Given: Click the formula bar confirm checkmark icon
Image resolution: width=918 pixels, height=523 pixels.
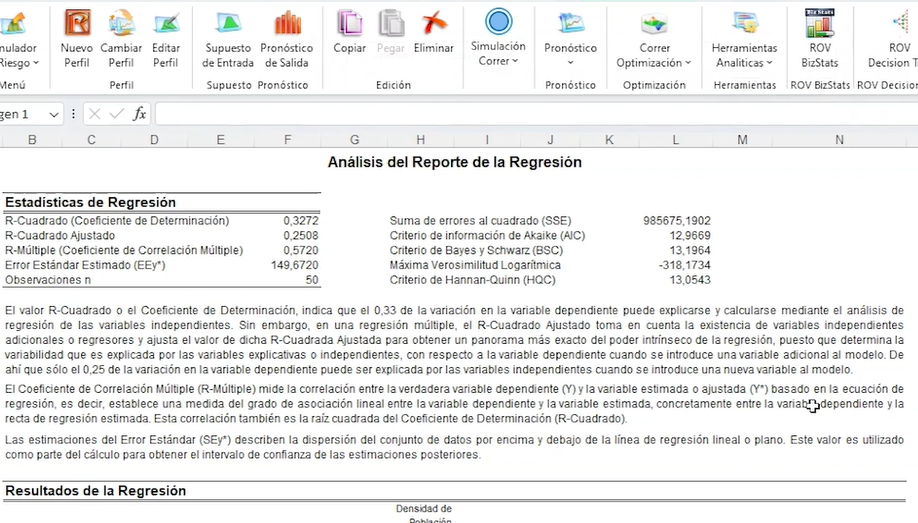Looking at the screenshot, I should pyautogui.click(x=117, y=114).
